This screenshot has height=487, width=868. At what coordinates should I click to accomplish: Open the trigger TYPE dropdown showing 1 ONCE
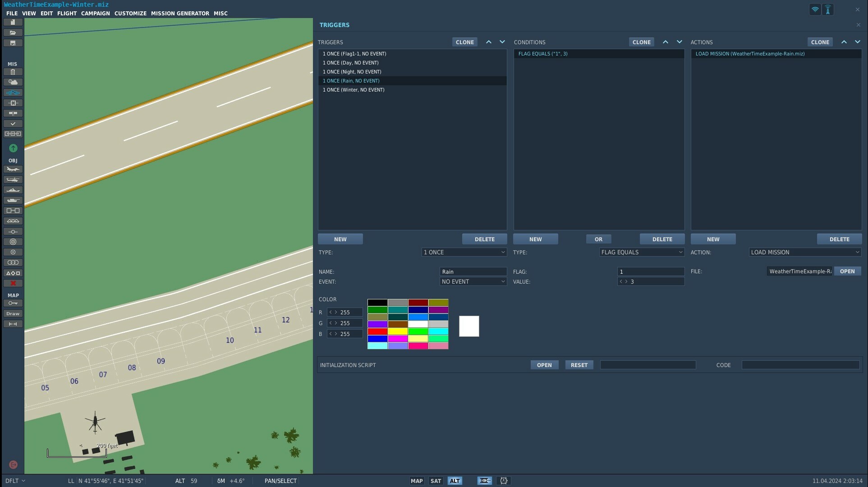(x=464, y=252)
